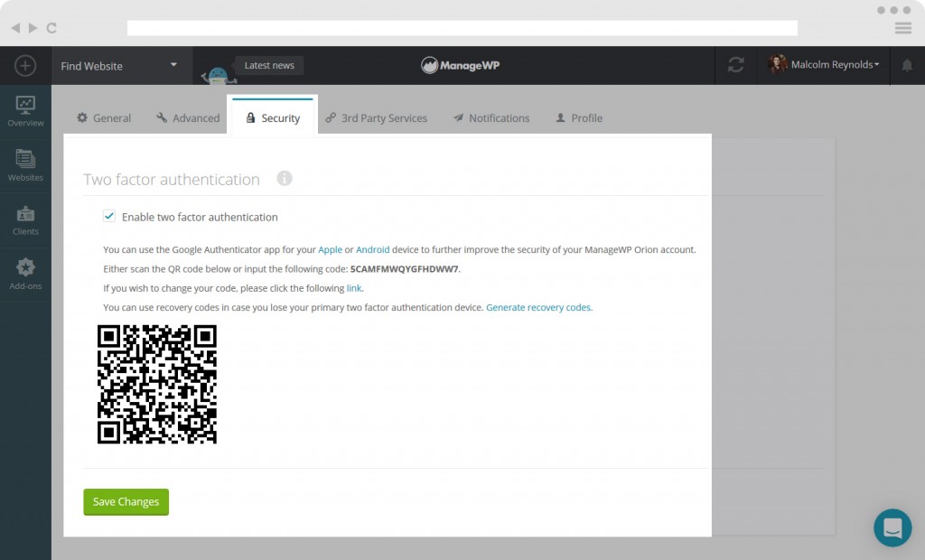Open the Websites section in the sidebar
This screenshot has width=925, height=560.
[25, 165]
